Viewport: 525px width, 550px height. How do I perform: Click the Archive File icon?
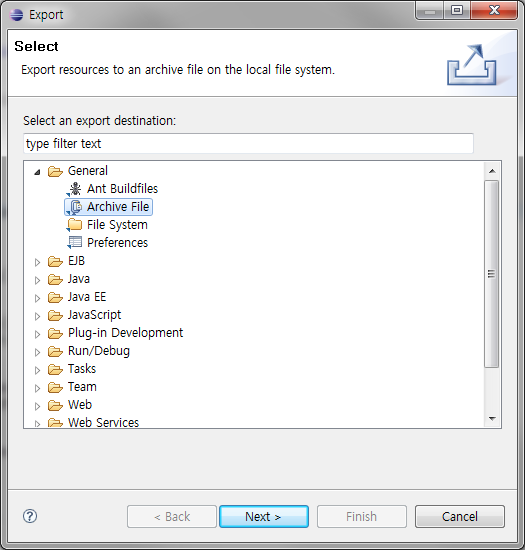coord(74,207)
